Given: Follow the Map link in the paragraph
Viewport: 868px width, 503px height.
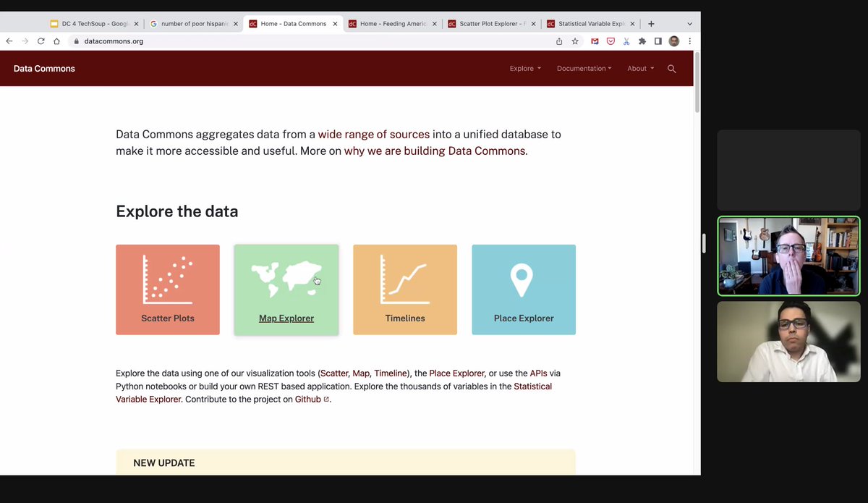Looking at the screenshot, I should point(361,373).
